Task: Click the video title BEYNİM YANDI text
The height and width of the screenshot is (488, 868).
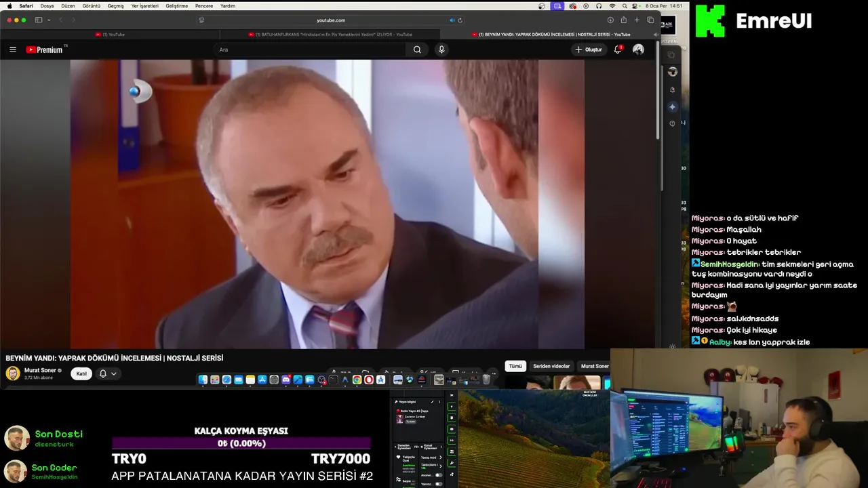Action: click(x=114, y=358)
